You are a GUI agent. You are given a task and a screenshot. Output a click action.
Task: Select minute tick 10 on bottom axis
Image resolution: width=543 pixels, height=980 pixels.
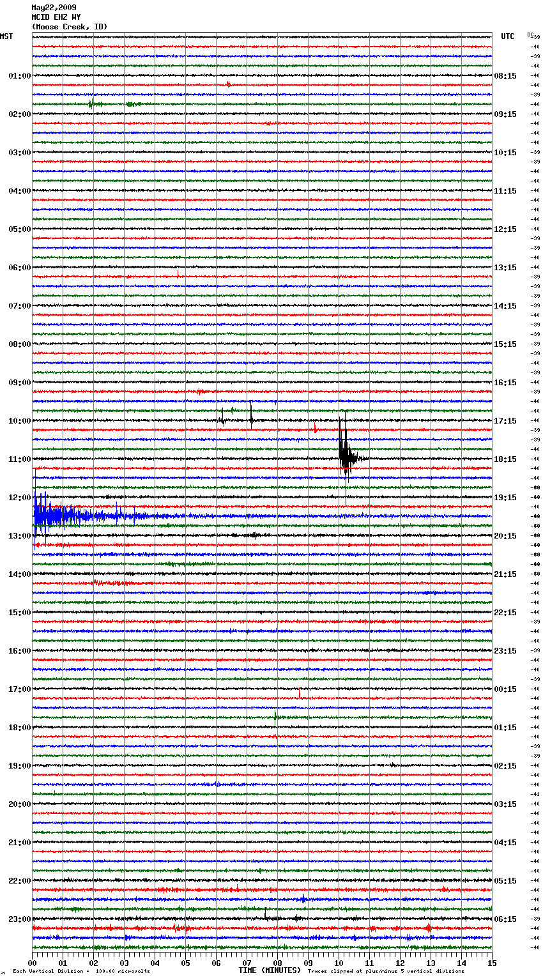click(339, 963)
